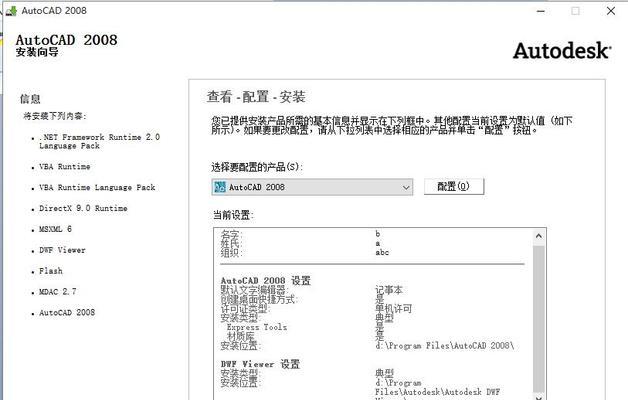This screenshot has height=400, width=628.
Task: Click the Autodesk logo
Action: [562, 51]
